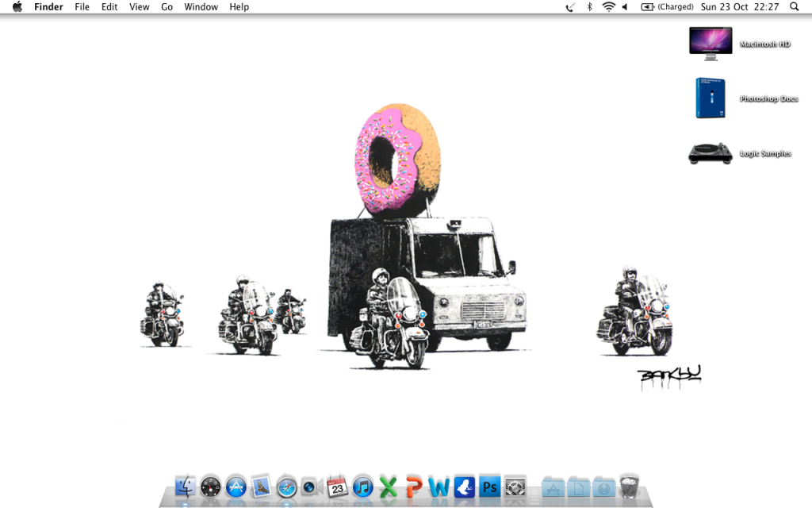The width and height of the screenshot is (812, 508).
Task: Launch Microsoft Word from dock
Action: click(x=439, y=487)
